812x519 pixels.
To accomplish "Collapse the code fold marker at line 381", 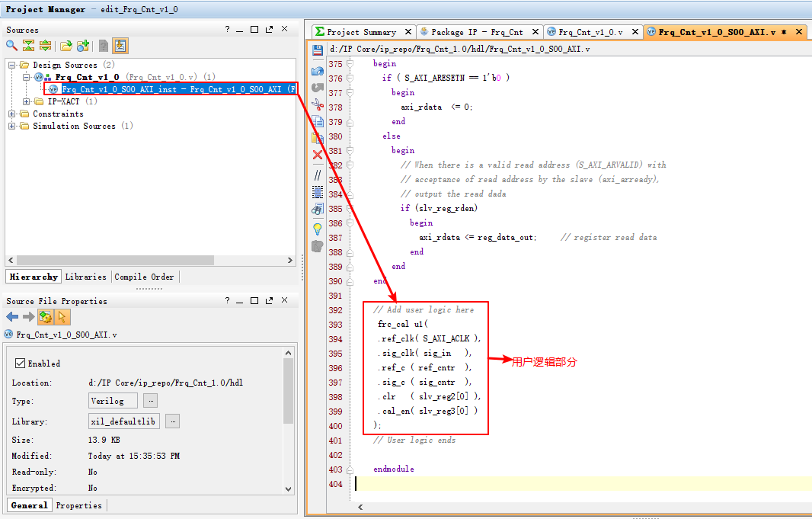I will [x=350, y=151].
